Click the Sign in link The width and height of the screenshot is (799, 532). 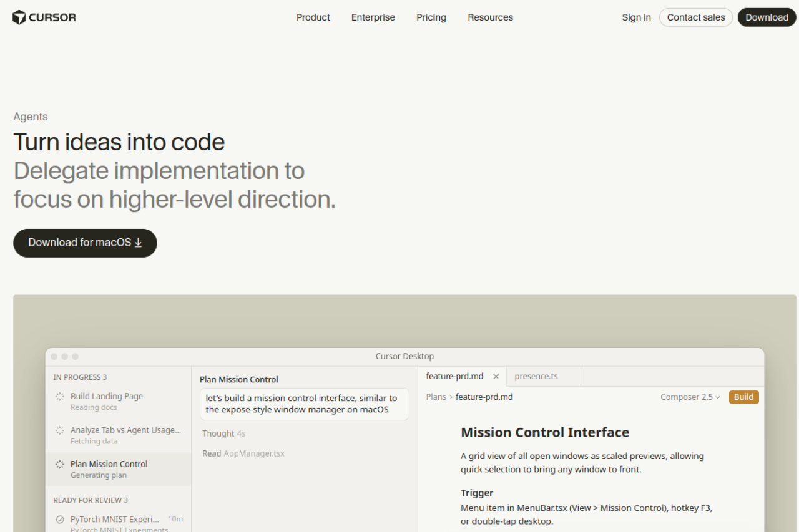click(x=637, y=17)
